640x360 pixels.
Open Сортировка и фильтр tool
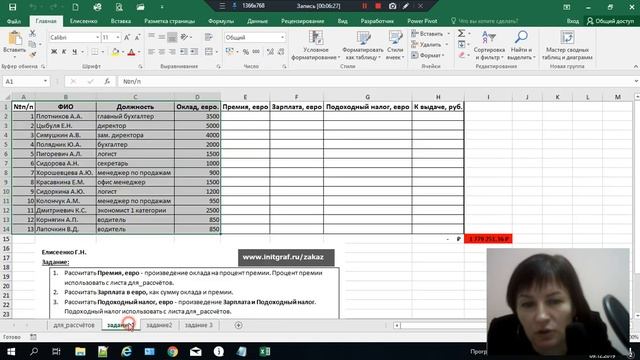[489, 46]
